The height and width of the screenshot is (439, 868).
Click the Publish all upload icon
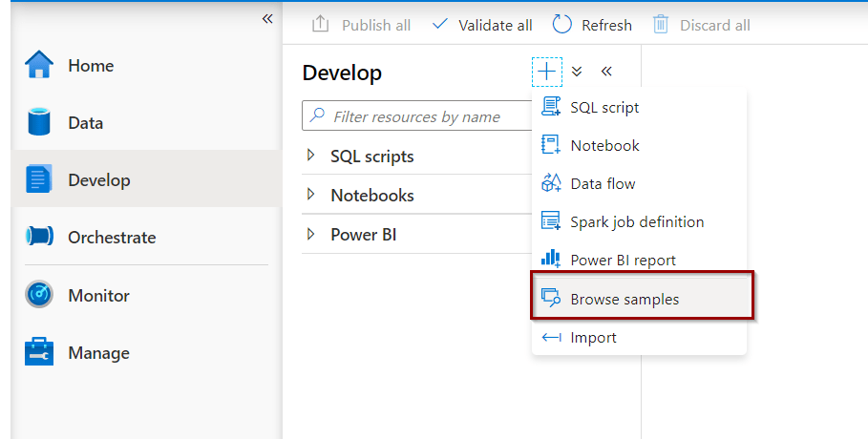click(320, 25)
